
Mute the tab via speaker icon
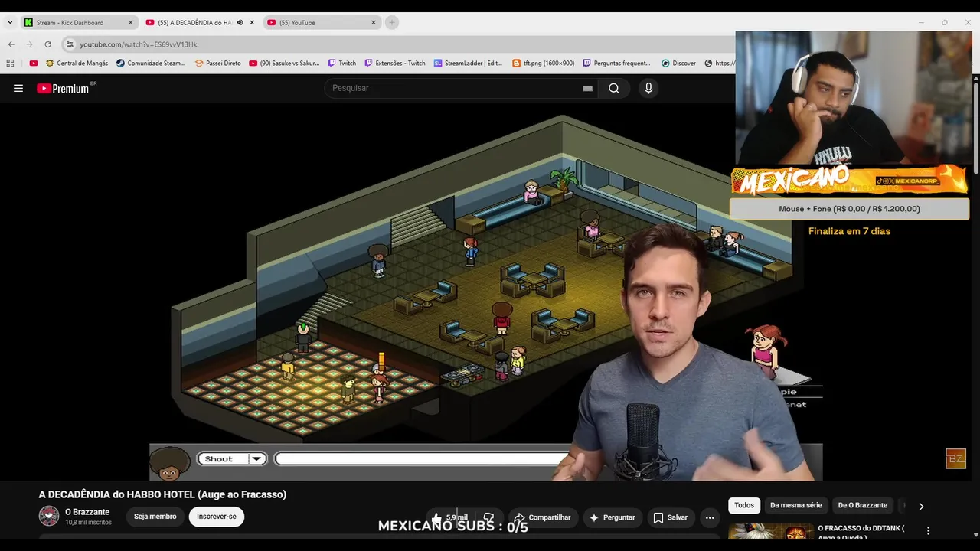(240, 23)
